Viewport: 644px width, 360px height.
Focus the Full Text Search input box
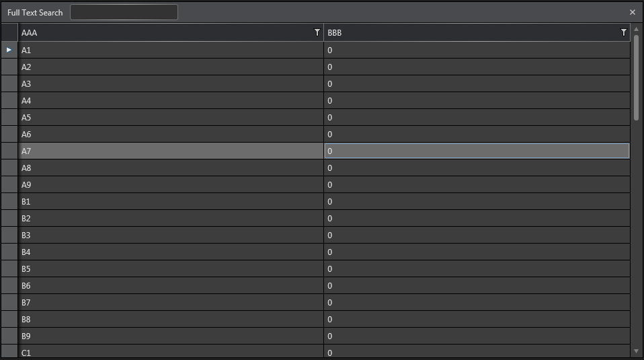124,12
